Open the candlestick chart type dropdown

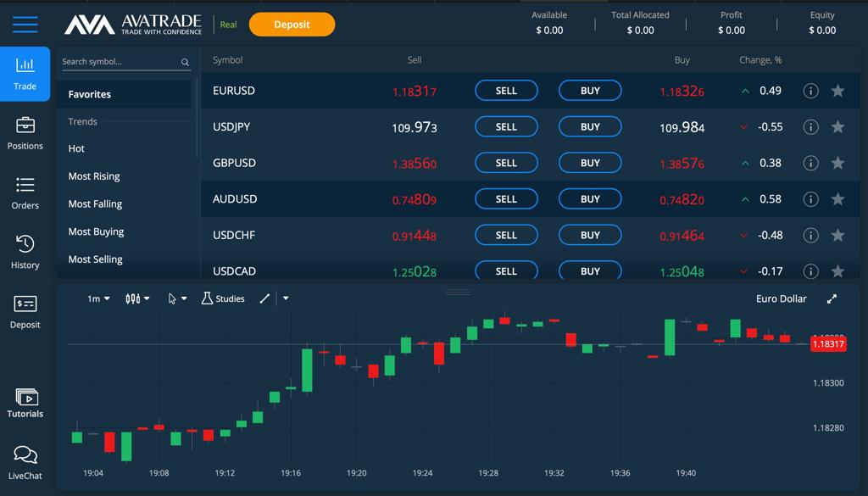click(137, 298)
